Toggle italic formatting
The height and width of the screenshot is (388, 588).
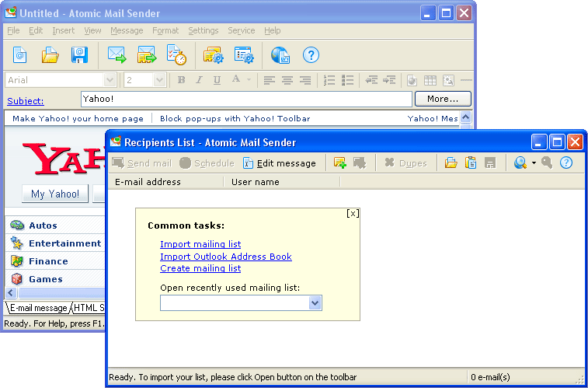199,80
